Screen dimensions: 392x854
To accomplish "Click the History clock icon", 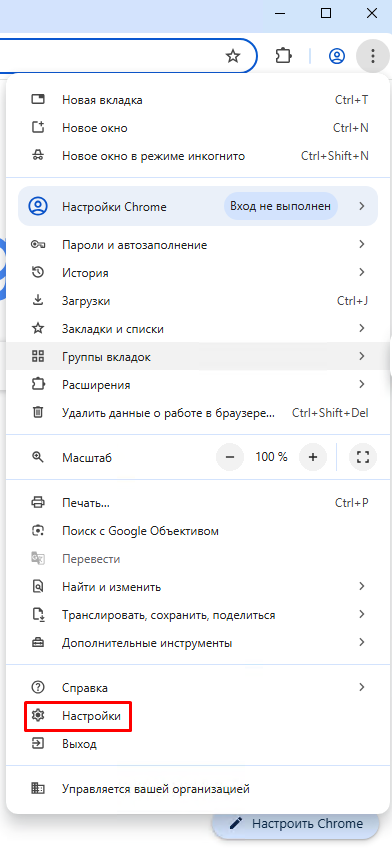I will pos(38,272).
